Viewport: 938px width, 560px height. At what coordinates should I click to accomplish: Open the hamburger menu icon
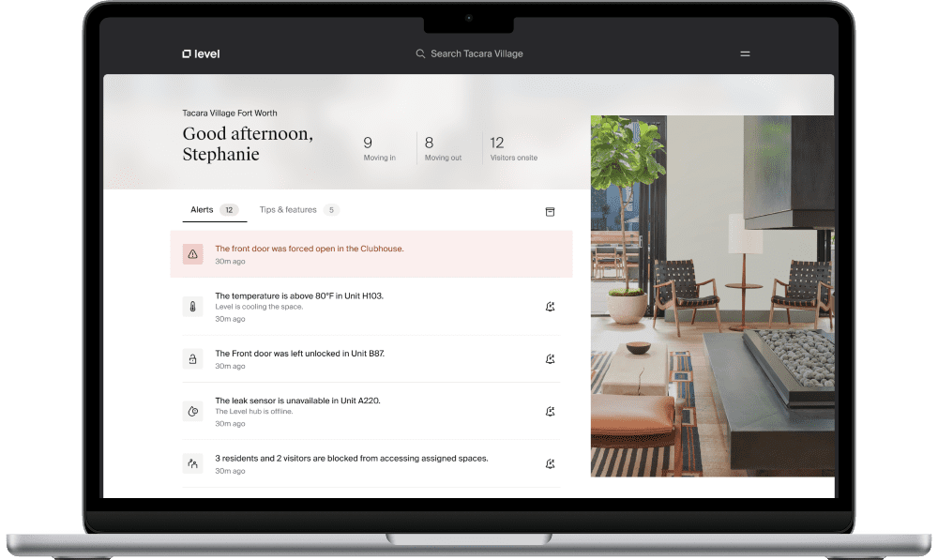745,53
